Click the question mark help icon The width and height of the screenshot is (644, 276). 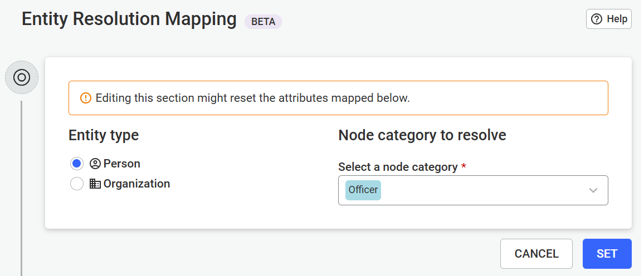point(596,19)
